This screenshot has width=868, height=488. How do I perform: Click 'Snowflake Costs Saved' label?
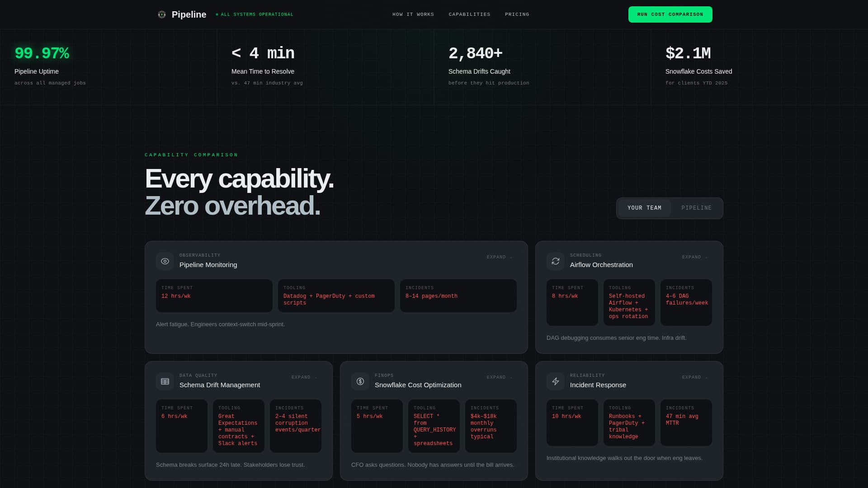698,71
